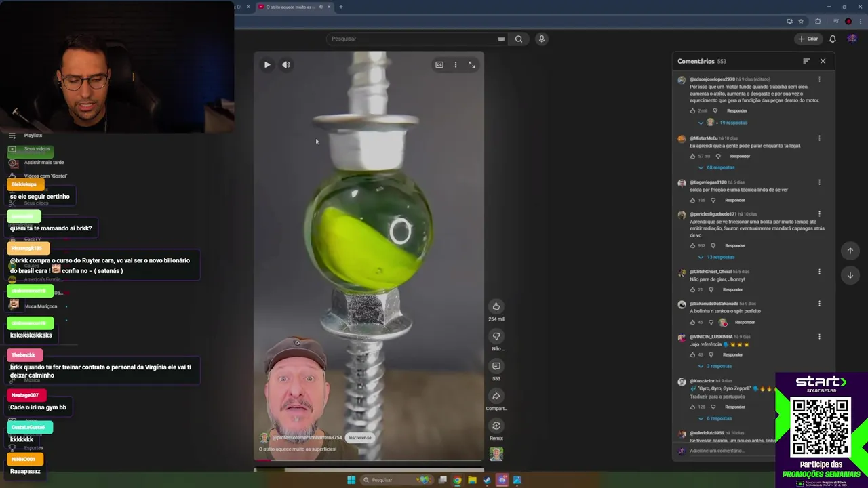
Task: Open File Explorer from the taskbar
Action: (472, 480)
